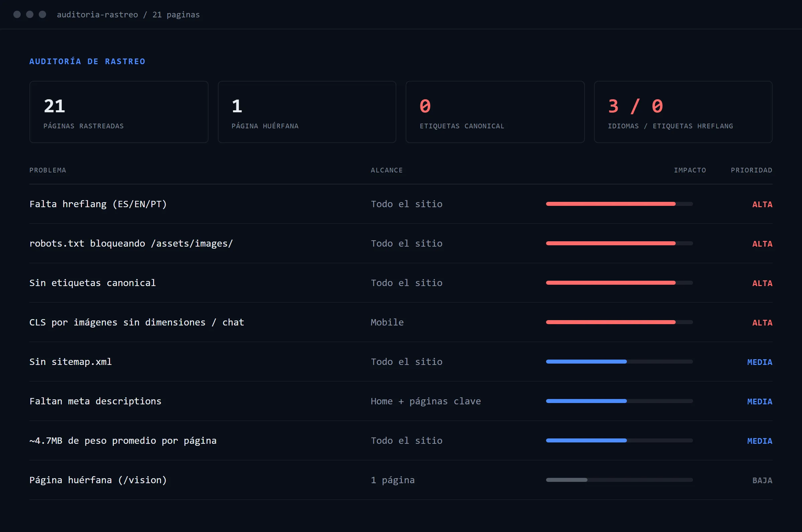The image size is (802, 532).
Task: Click 'Todo el sitio' in Sin sitemap.xml row
Action: (x=406, y=362)
